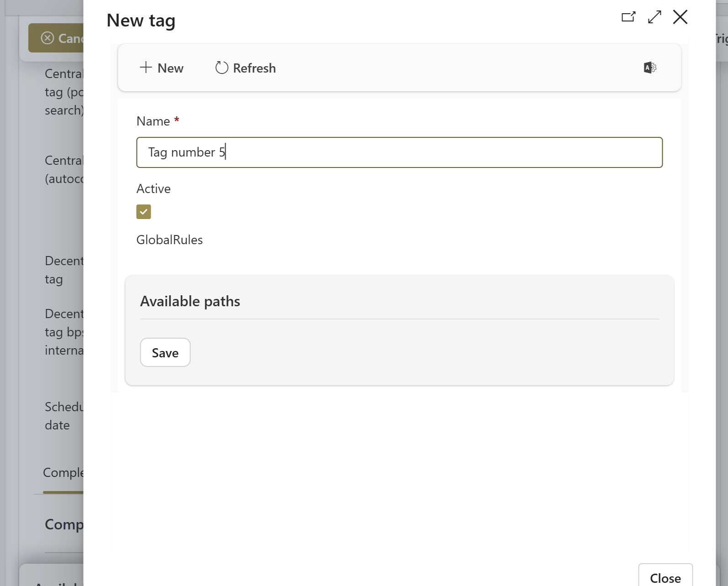Click the Close button at bottom
728x586 pixels.
(665, 578)
